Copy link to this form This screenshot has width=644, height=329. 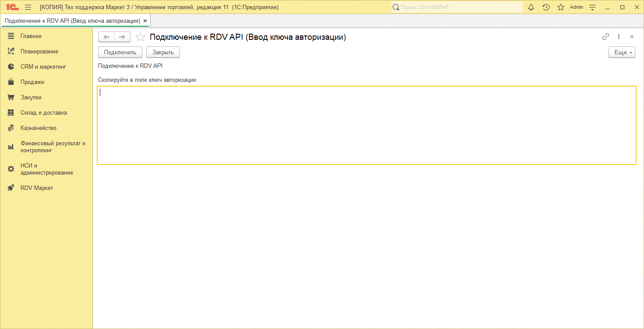pos(605,37)
